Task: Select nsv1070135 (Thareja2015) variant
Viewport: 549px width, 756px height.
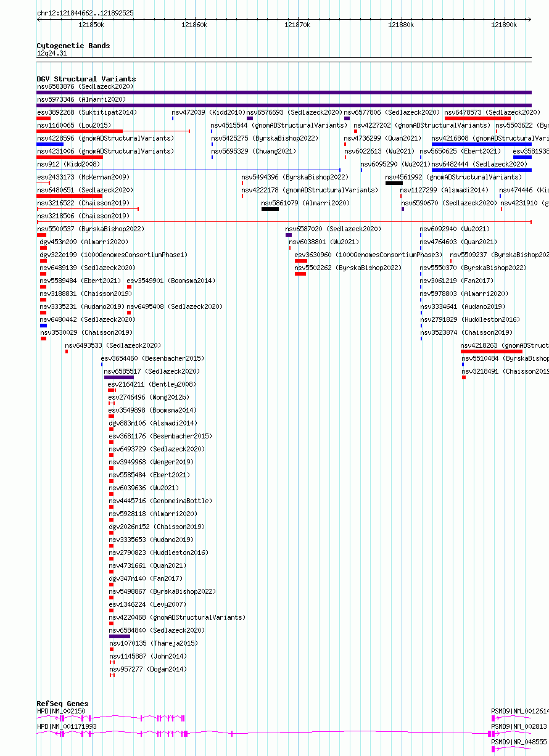Action: pyautogui.click(x=154, y=643)
